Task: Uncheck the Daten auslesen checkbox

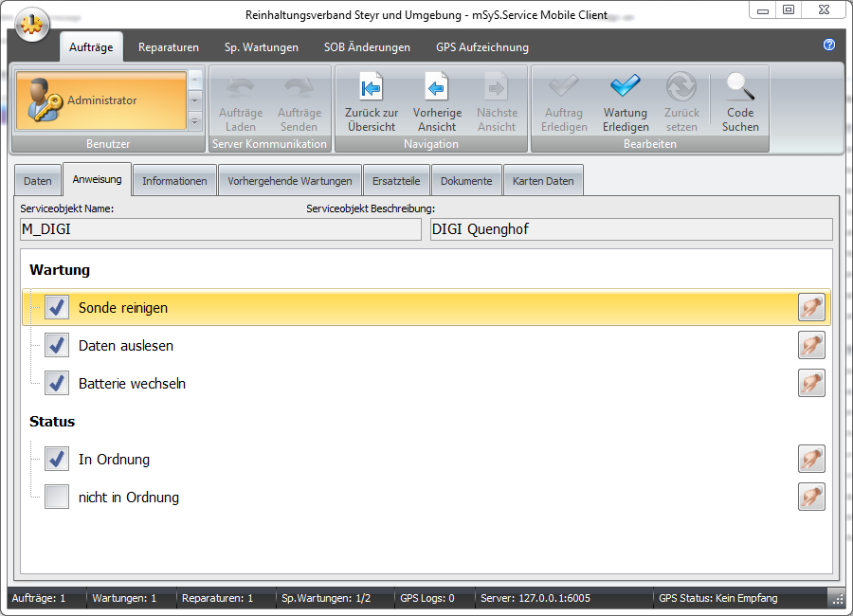Action: click(57, 346)
